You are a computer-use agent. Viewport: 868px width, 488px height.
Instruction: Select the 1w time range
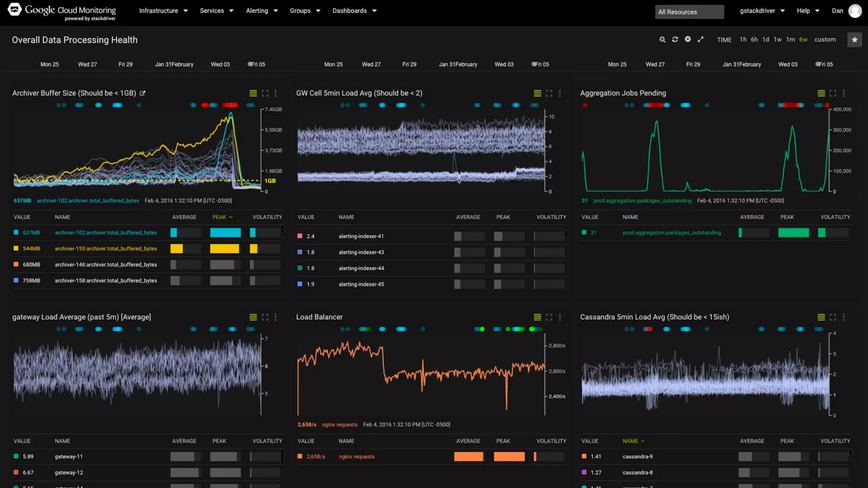777,39
